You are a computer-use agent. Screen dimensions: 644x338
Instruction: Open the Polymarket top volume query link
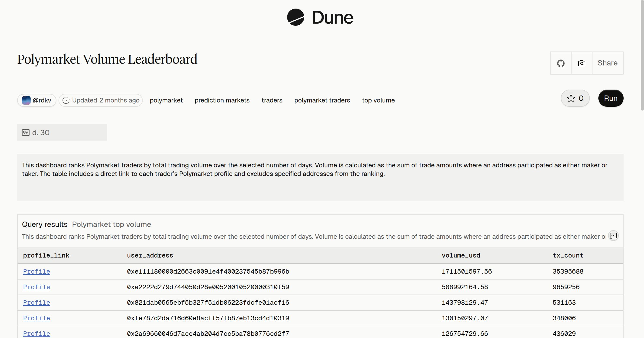111,224
